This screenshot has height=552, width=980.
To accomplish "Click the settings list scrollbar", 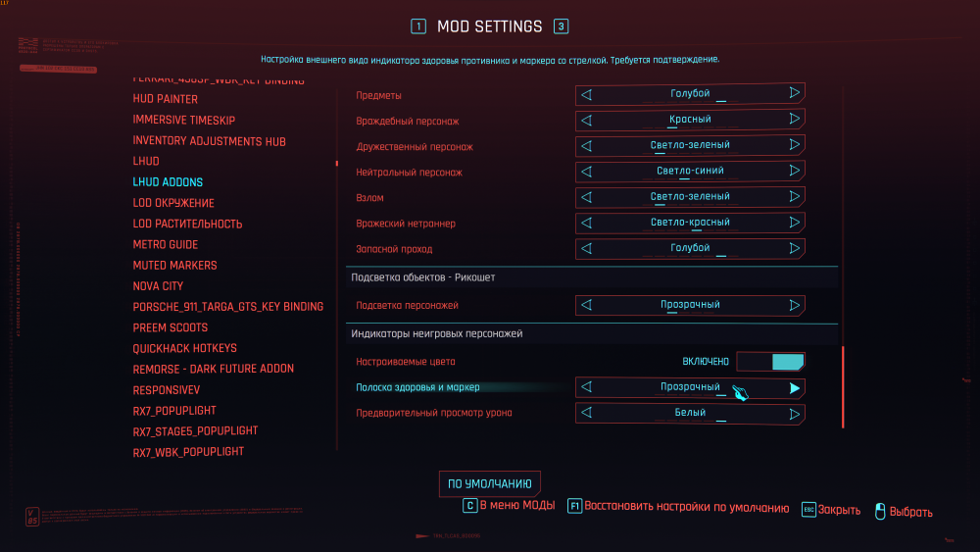I will point(842,387).
